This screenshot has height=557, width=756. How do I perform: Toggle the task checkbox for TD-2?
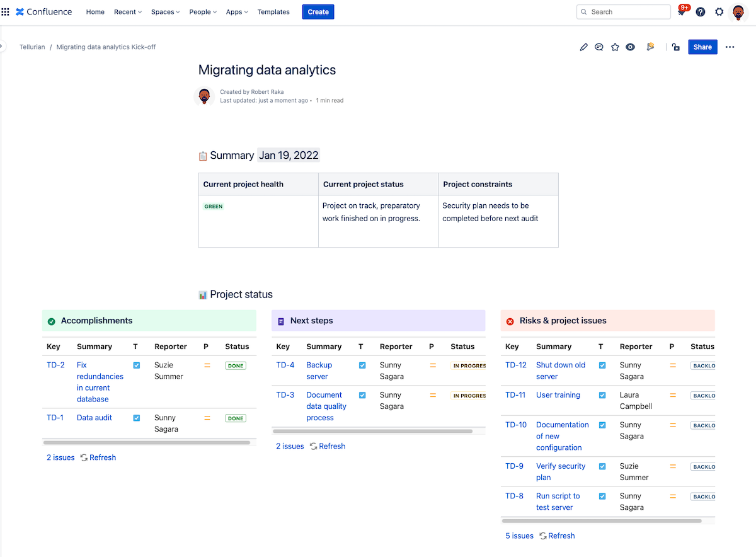pyautogui.click(x=136, y=365)
